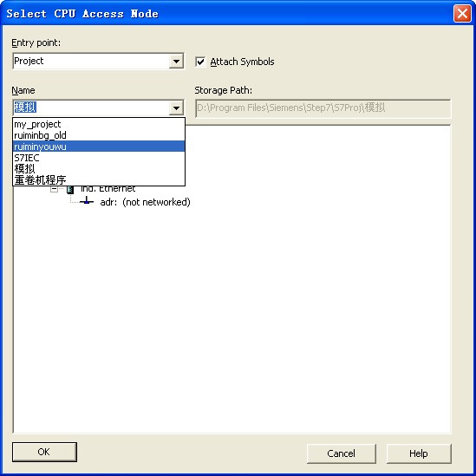Viewport: 476px width, 476px height.
Task: Open the Entry point dropdown arrow
Action: tap(176, 62)
